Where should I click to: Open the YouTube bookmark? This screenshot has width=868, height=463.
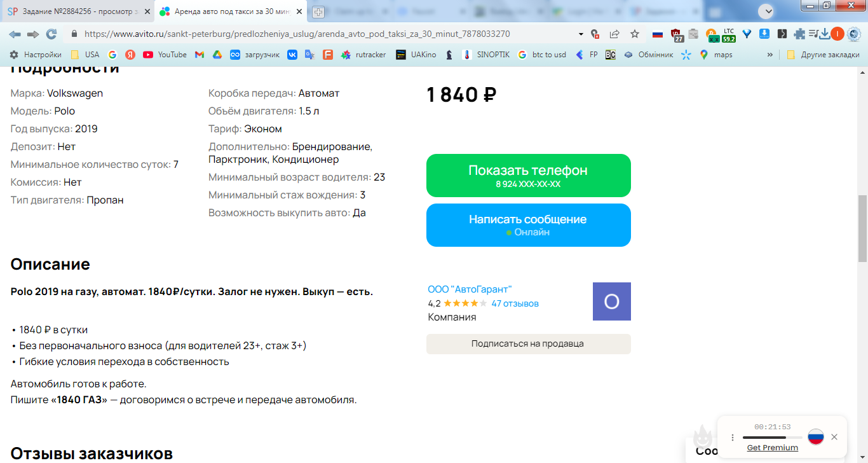click(165, 55)
